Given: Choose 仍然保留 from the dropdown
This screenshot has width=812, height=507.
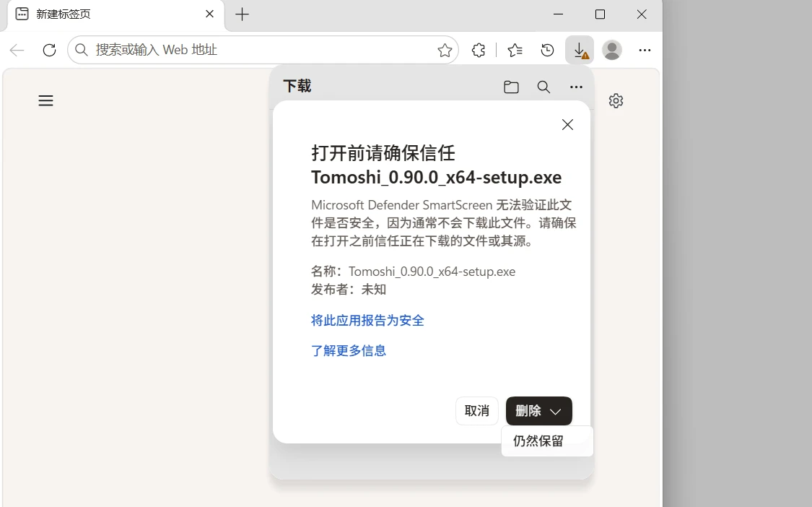Looking at the screenshot, I should (547, 441).
